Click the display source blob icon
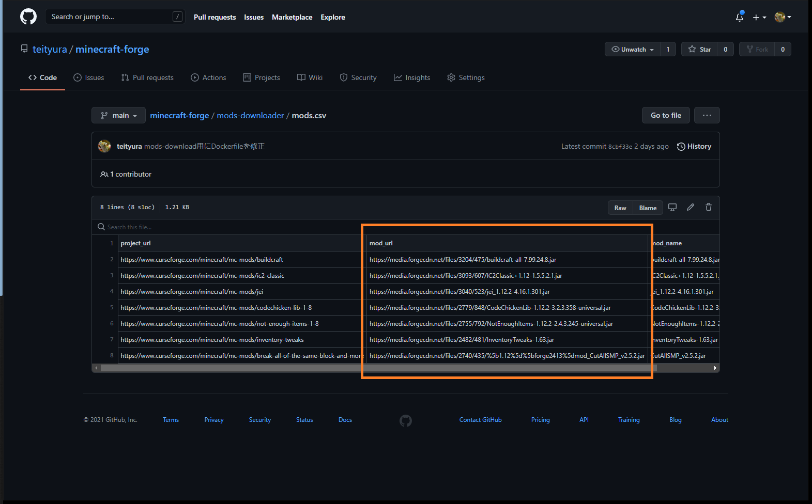The height and width of the screenshot is (504, 812). [x=672, y=207]
